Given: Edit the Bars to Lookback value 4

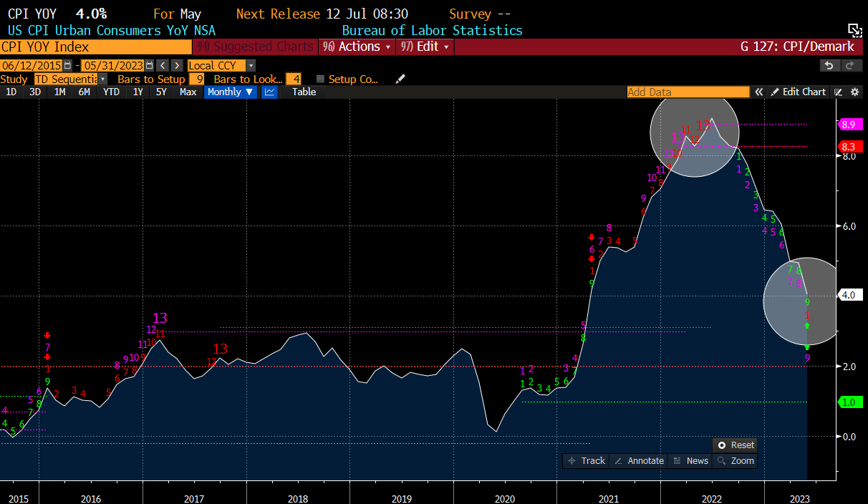Looking at the screenshot, I should [294, 79].
